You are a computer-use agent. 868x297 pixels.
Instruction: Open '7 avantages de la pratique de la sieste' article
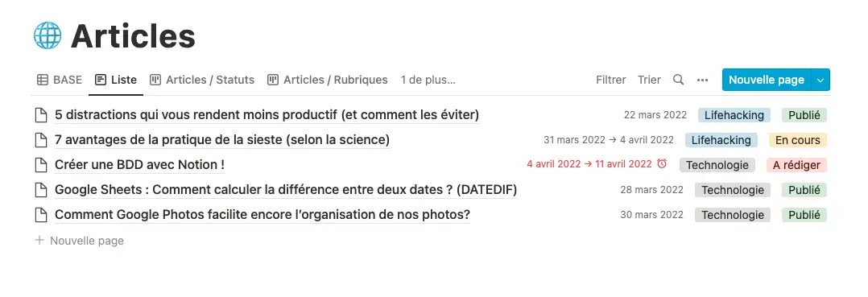222,140
